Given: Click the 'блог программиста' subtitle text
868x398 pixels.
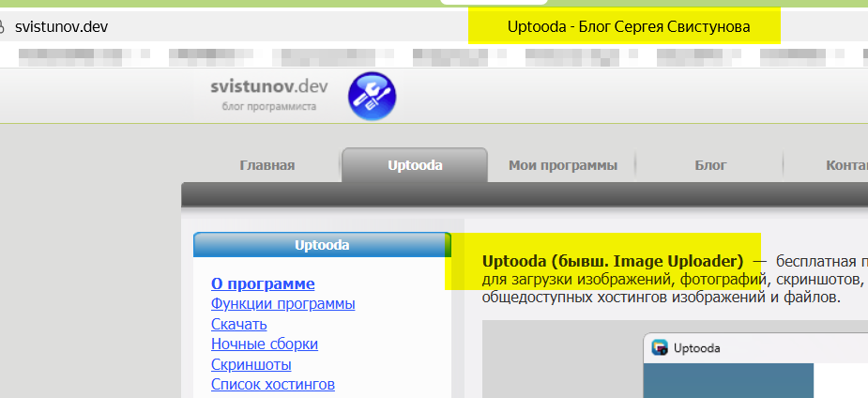Looking at the screenshot, I should pos(269,106).
